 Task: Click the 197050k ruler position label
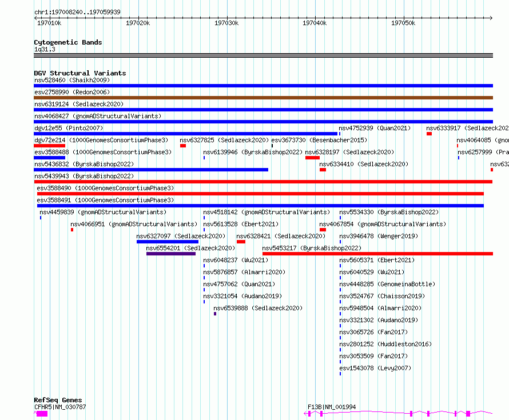[x=403, y=23]
